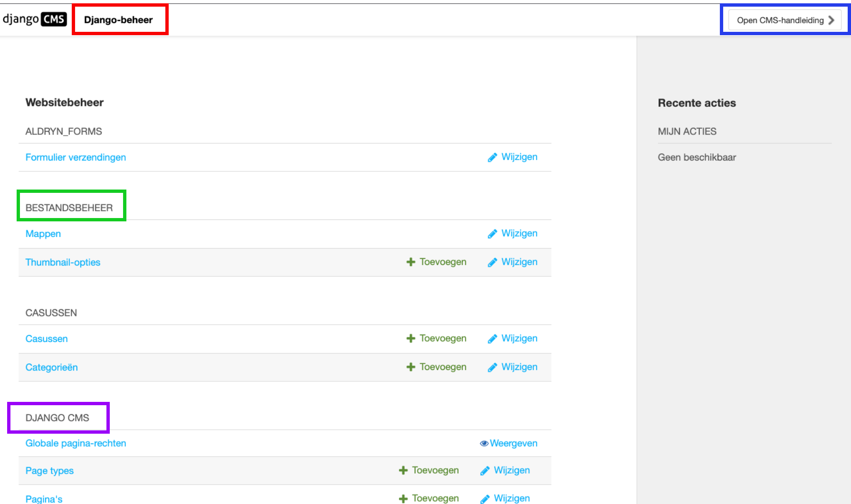
Task: Click pencil icon in Mappen row
Action: pyautogui.click(x=492, y=234)
